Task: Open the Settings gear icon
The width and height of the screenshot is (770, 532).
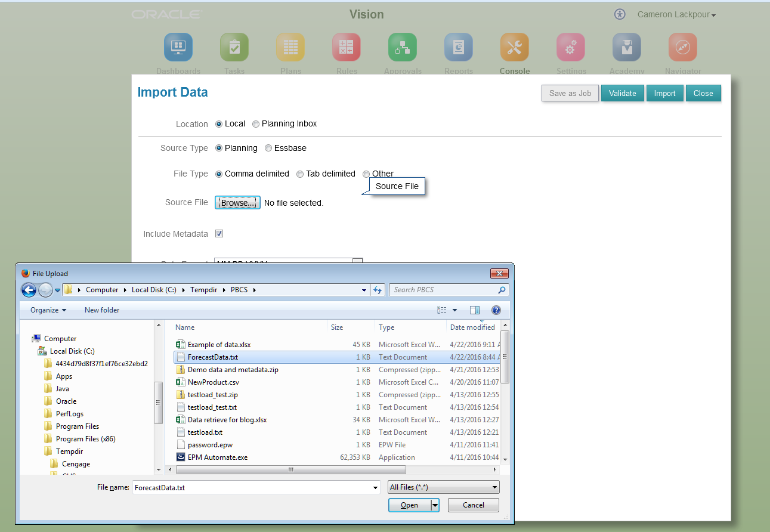Action: coord(571,47)
